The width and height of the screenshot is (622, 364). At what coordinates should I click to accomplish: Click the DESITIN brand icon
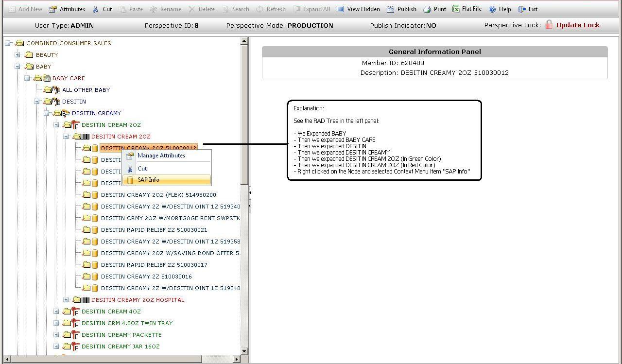pos(56,102)
